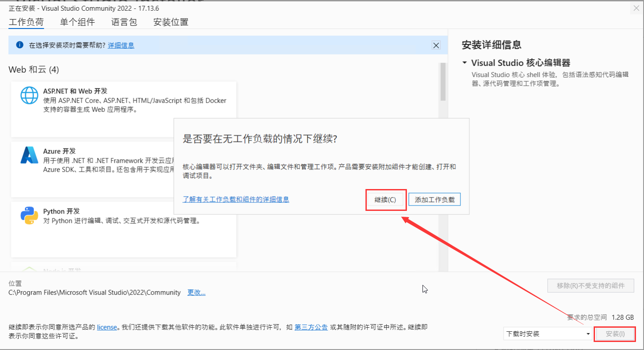Click 移除(R)不受支持的组件 button
This screenshot has height=350, width=644.
[x=591, y=286]
